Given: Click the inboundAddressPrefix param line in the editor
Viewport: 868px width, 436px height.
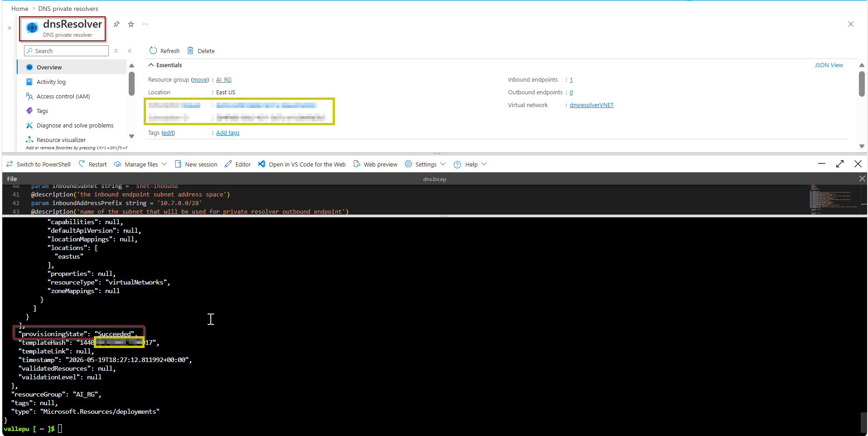Looking at the screenshot, I should click(116, 203).
